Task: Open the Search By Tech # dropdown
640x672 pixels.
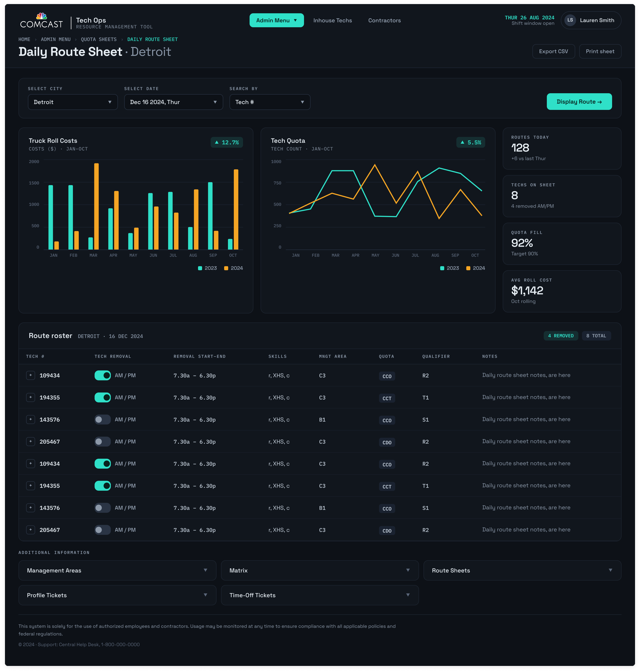Action: [270, 102]
